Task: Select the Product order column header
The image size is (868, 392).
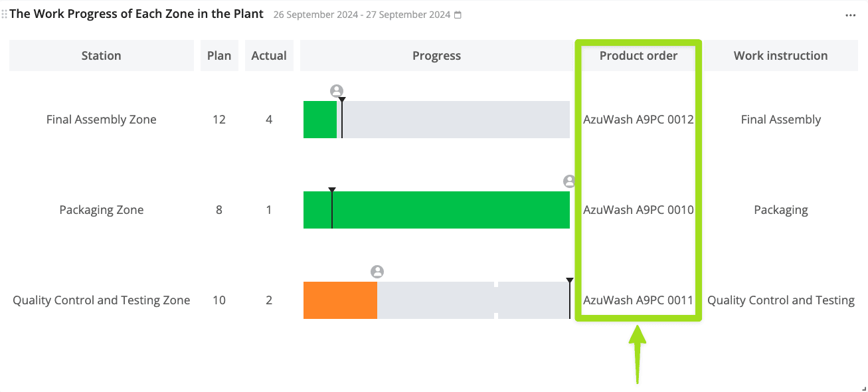Action: coord(638,56)
